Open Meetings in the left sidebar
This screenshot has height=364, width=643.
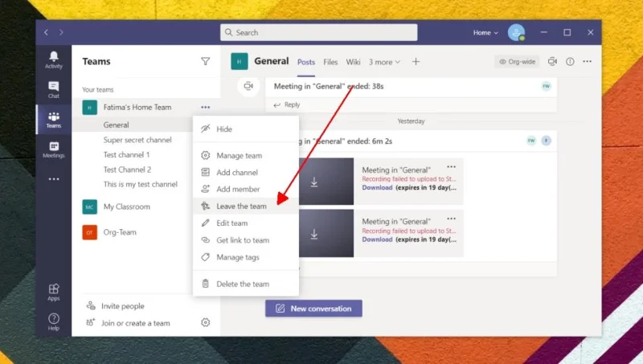(54, 149)
